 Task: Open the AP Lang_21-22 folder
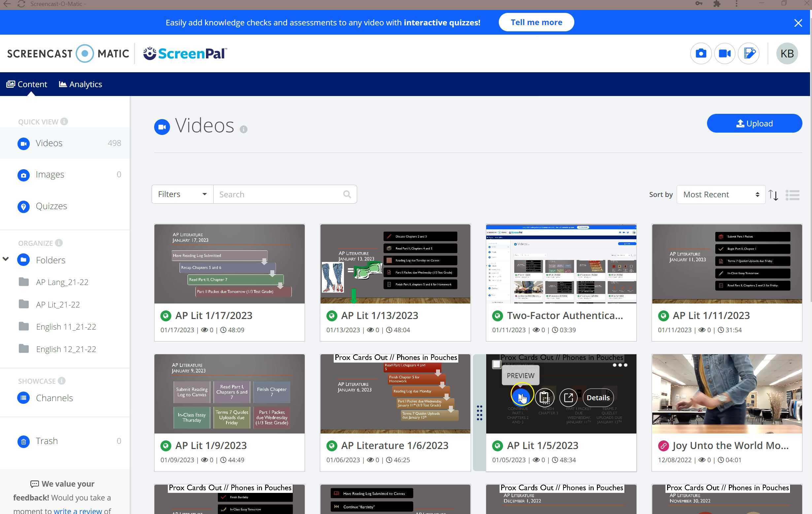point(62,282)
